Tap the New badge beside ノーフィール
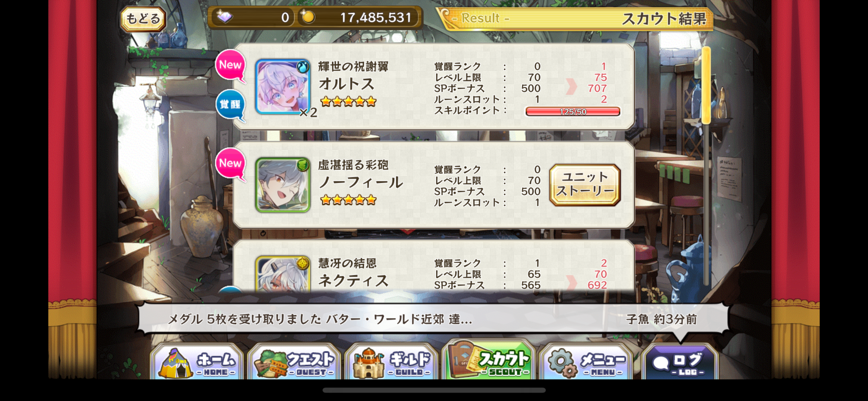Viewport: 868px width, 401px height. tap(231, 164)
